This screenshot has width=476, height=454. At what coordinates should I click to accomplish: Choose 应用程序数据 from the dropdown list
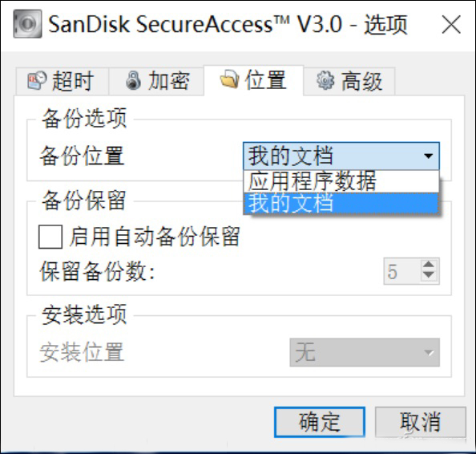click(341, 181)
